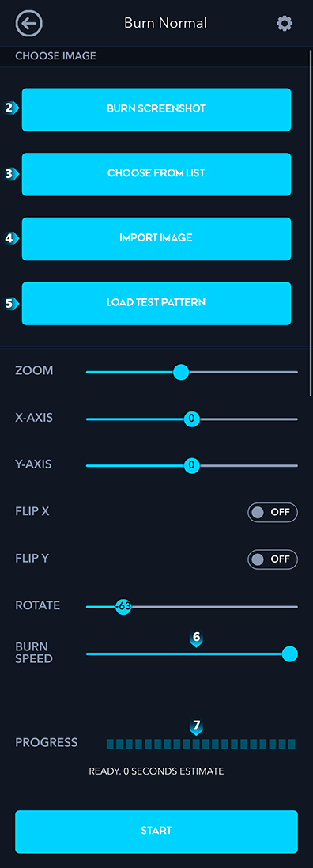
Task: Load the test pattern
Action: tap(156, 303)
